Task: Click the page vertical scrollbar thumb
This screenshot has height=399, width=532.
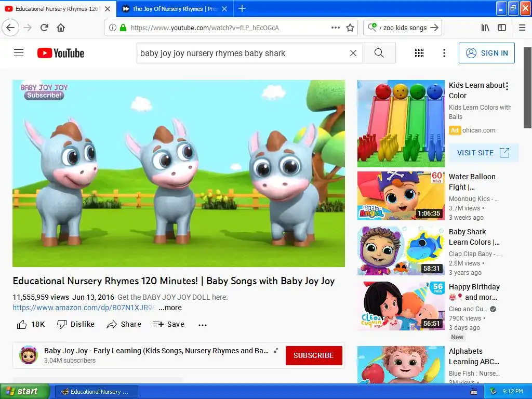Action: [x=528, y=87]
